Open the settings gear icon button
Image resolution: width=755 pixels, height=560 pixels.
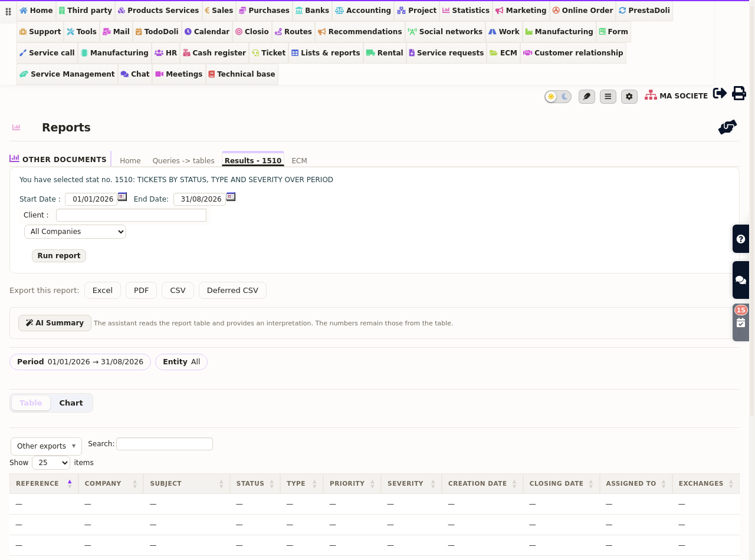(629, 97)
